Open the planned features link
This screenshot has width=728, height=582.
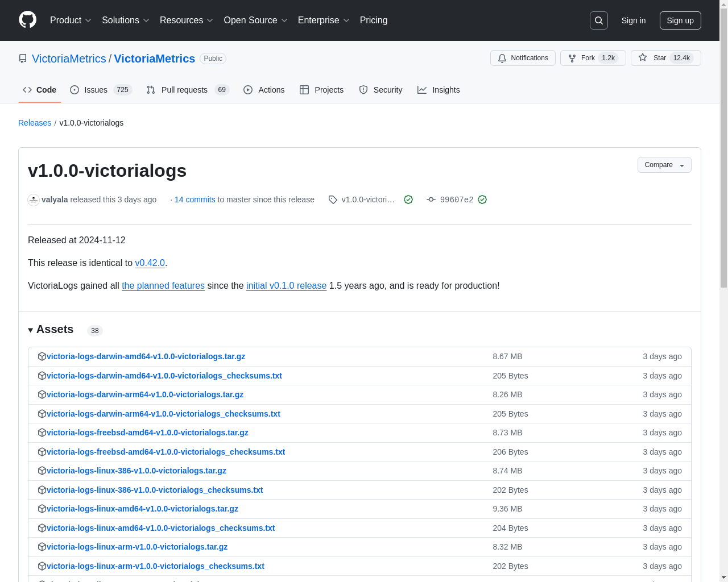pos(163,285)
